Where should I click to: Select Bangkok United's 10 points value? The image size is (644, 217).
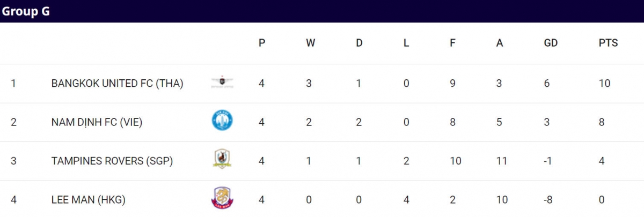604,84
